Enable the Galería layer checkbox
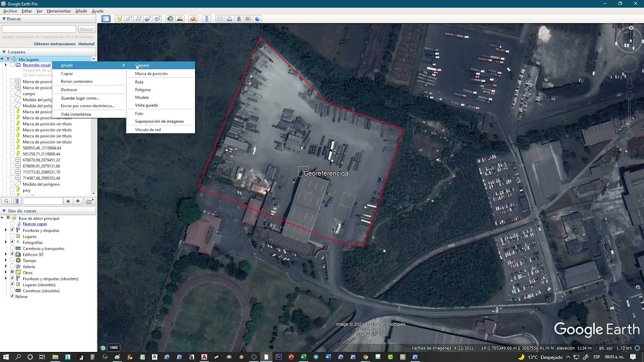The image size is (644, 362). (x=12, y=266)
